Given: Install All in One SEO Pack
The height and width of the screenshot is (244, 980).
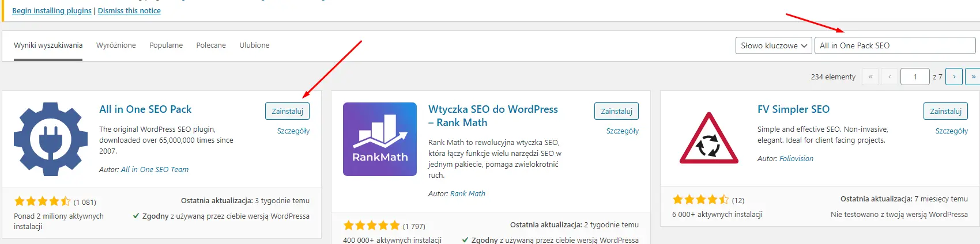Looking at the screenshot, I should tap(287, 111).
